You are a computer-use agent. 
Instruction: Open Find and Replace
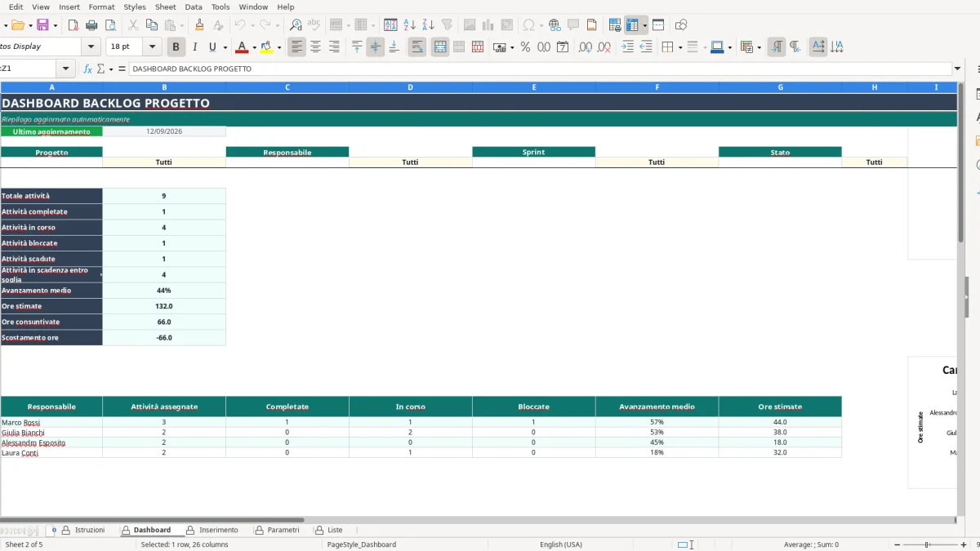pos(296,25)
